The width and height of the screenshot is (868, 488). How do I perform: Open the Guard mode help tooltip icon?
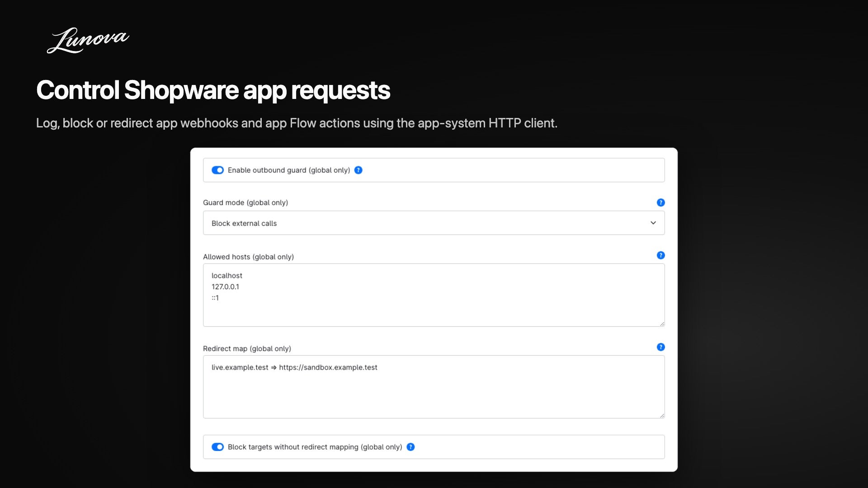[660, 202]
